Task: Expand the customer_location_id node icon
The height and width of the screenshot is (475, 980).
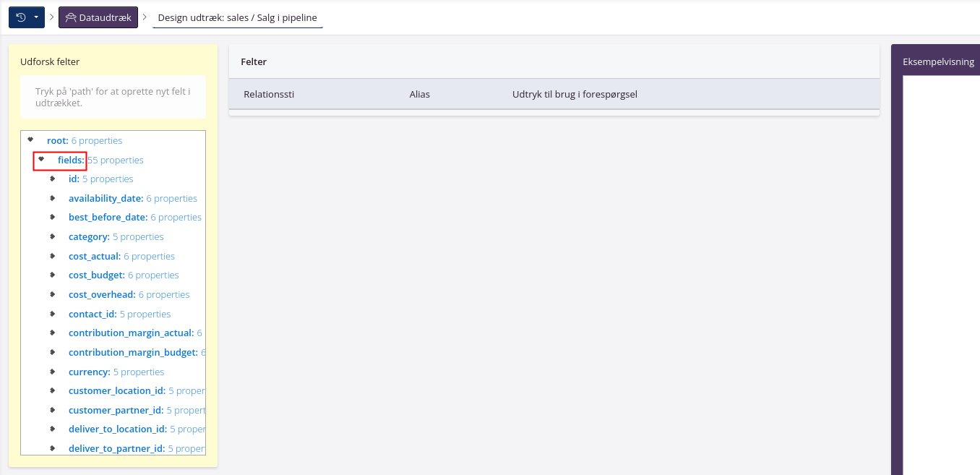Action: 52,390
